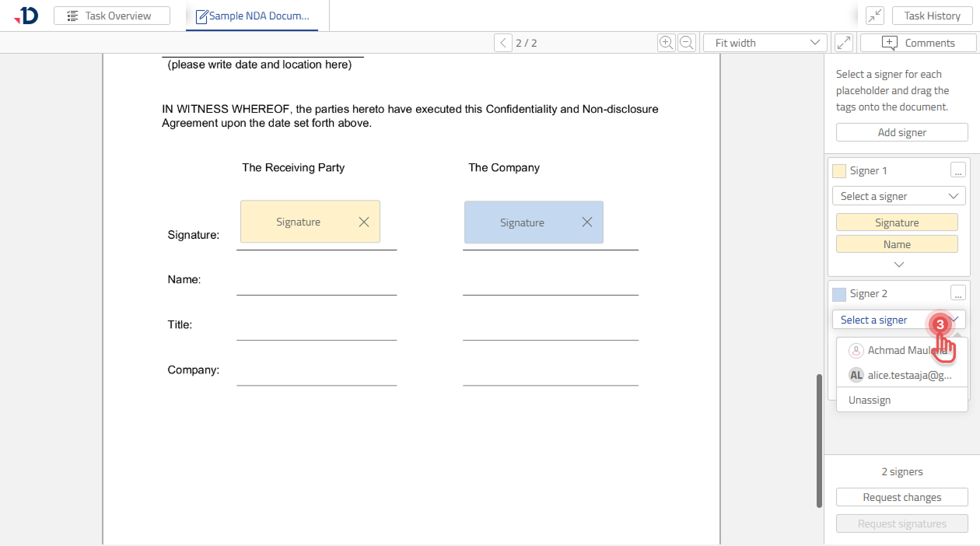Viewport: 980px width, 546px height.
Task: Click Signer 1 yellow color swatch
Action: coord(839,171)
